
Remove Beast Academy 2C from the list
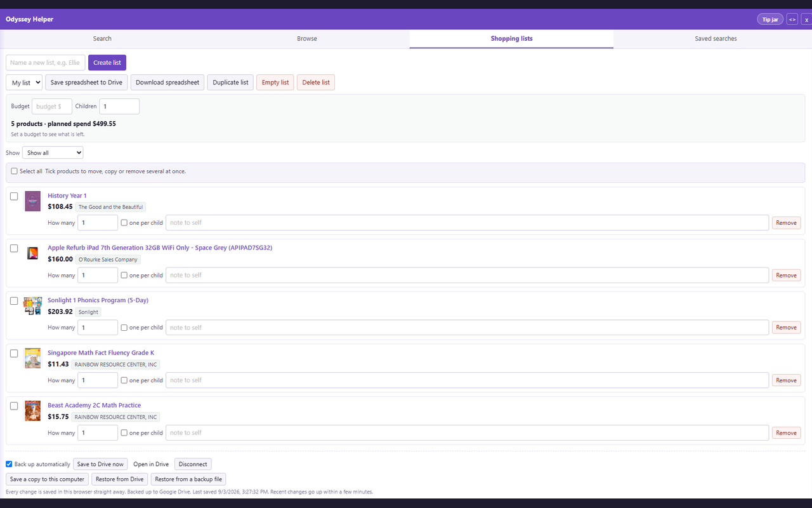coord(786,433)
